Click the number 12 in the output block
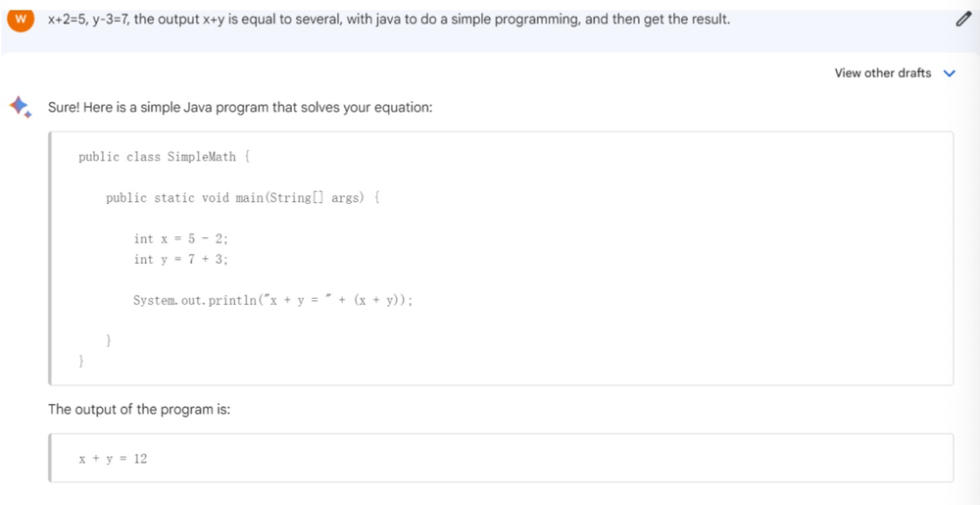This screenshot has height=505, width=980. pos(140,459)
